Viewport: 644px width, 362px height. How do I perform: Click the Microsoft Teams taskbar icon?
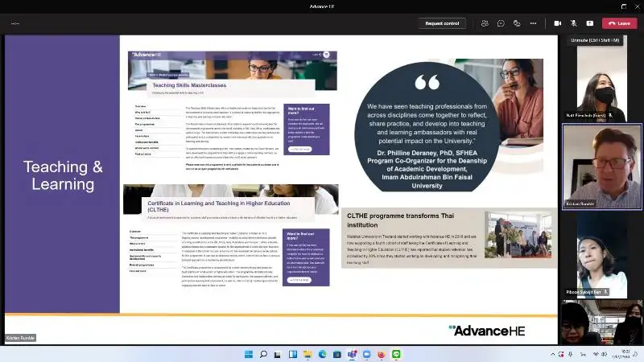click(352, 354)
